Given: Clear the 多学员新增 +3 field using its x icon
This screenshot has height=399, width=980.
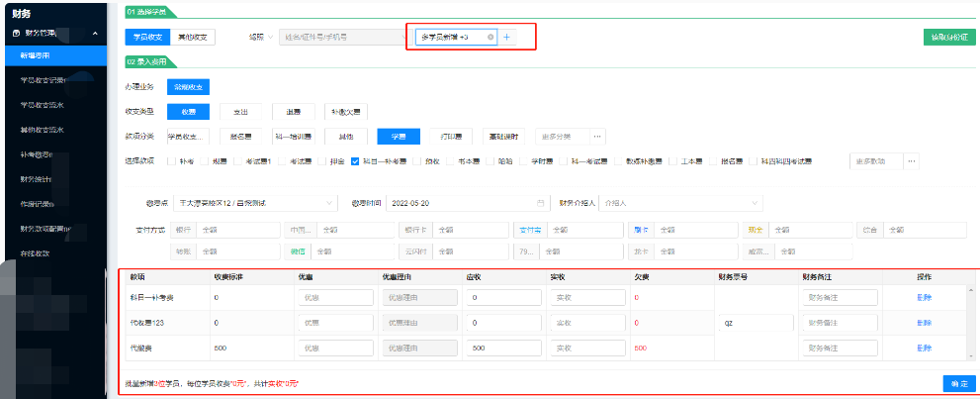Looking at the screenshot, I should pos(490,37).
